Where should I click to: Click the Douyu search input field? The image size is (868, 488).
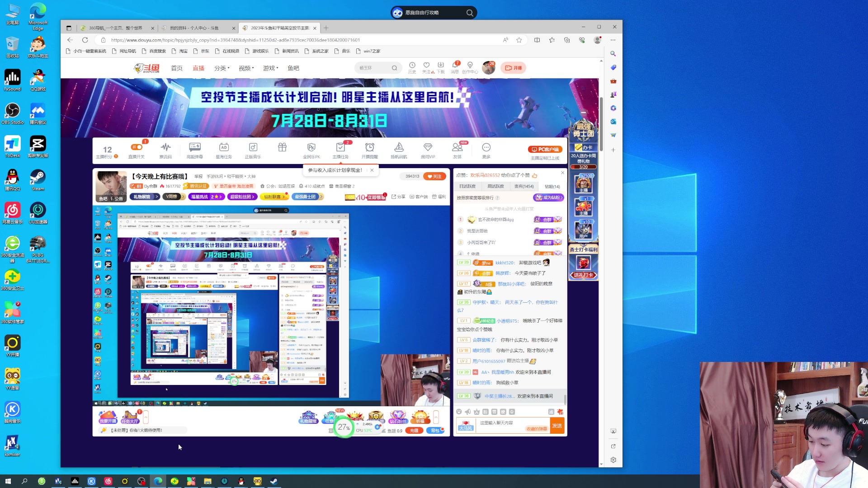point(374,68)
